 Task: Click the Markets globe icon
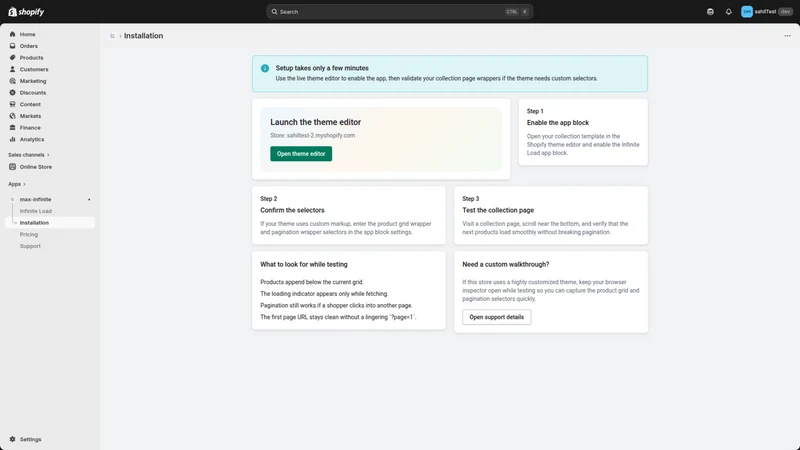point(12,116)
